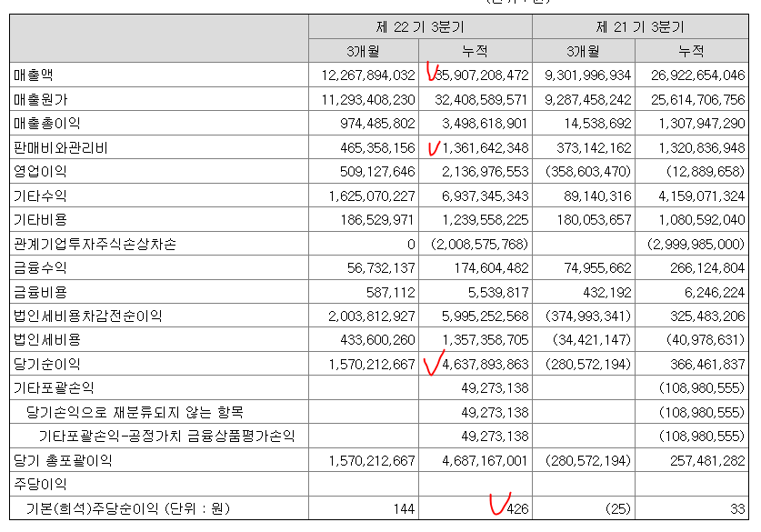761x532 pixels.
Task: Select the 금융비용 row label
Action: (x=40, y=292)
